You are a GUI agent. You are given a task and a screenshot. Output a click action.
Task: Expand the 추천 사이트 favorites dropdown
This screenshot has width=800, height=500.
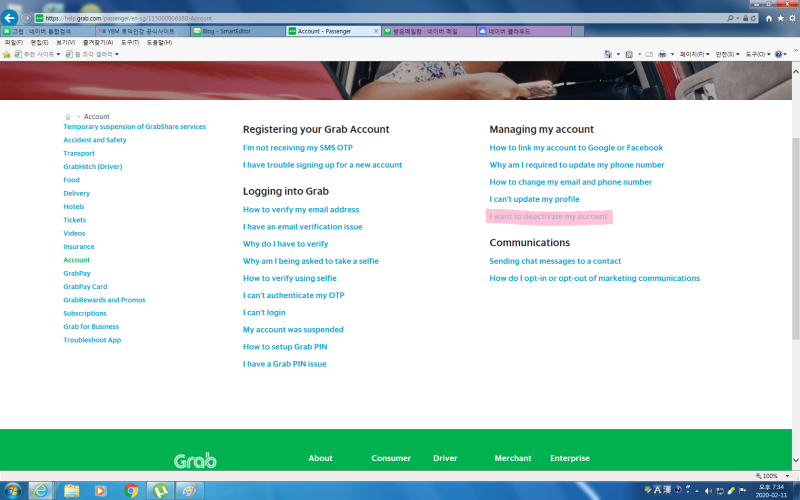(x=58, y=54)
